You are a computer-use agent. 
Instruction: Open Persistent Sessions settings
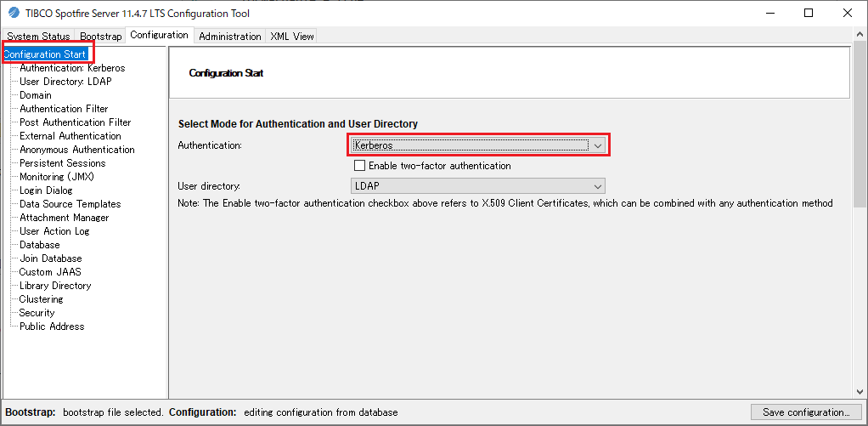coord(63,163)
